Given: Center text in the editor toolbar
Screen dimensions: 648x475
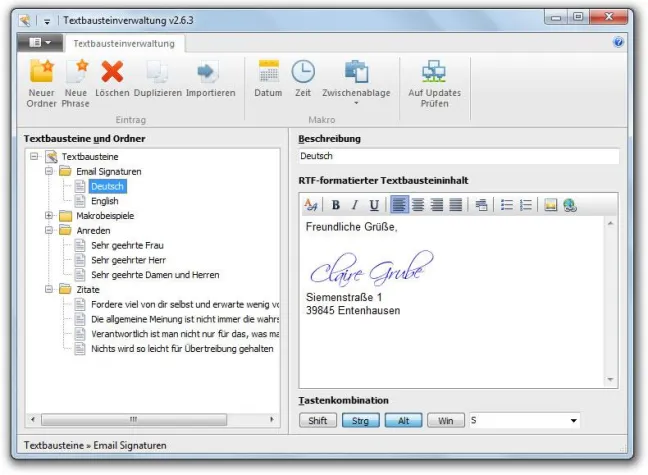Looking at the screenshot, I should point(418,205).
